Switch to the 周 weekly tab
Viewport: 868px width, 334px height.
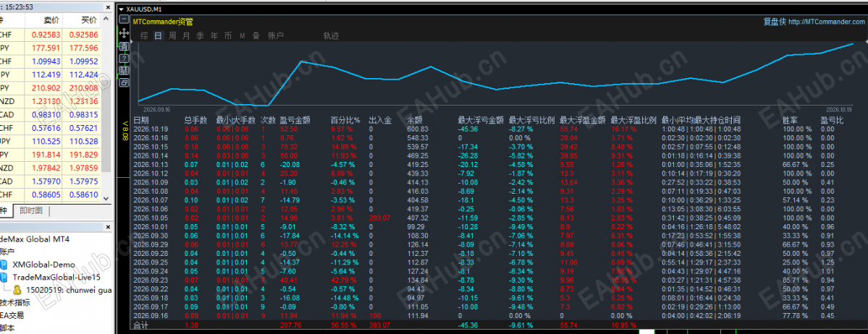[x=172, y=35]
